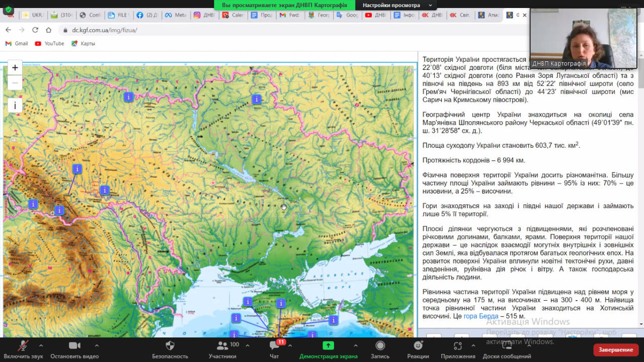Image resolution: width=644 pixels, height=362 pixels.
Task: Switch to the FILE browser tab
Action: coord(119,15)
